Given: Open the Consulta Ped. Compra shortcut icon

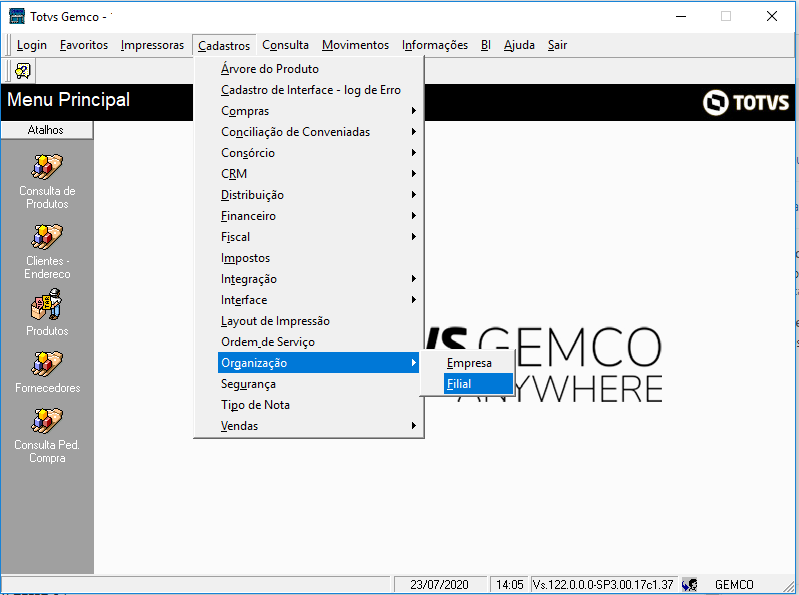Looking at the screenshot, I should tap(47, 421).
